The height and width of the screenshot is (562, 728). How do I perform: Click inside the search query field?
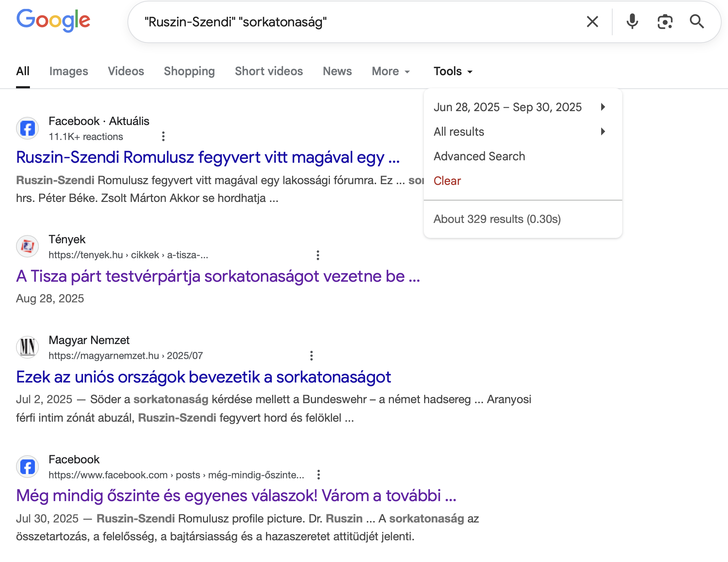[x=356, y=22]
